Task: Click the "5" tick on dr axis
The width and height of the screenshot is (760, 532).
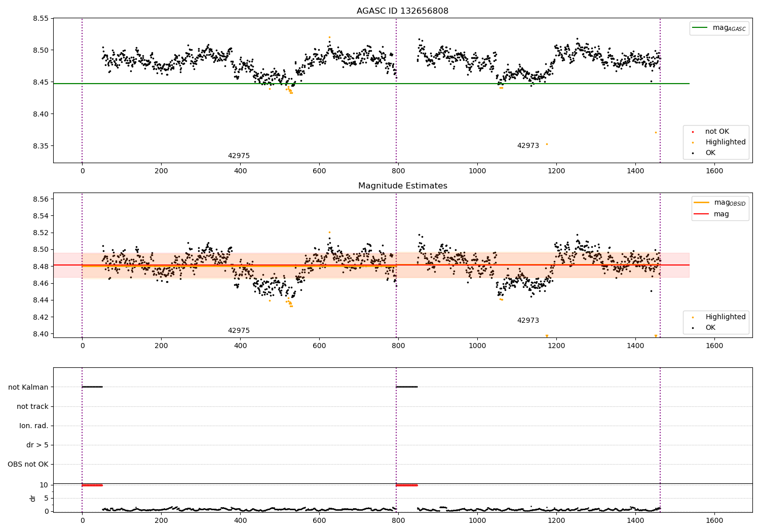Action: tap(47, 499)
